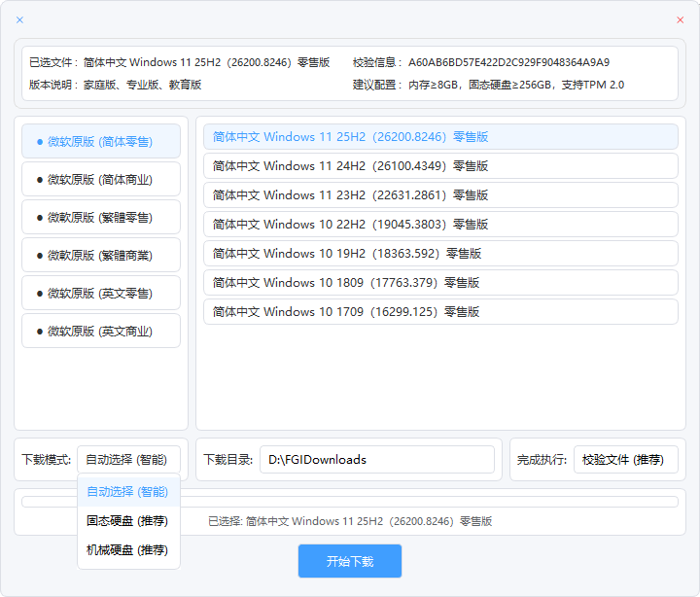Image resolution: width=700 pixels, height=597 pixels.
Task: Click the 已选择 status line text
Action: click(x=350, y=521)
